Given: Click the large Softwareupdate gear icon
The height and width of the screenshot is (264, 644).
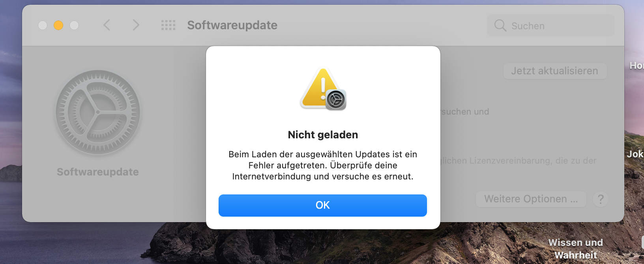Looking at the screenshot, I should 98,112.
